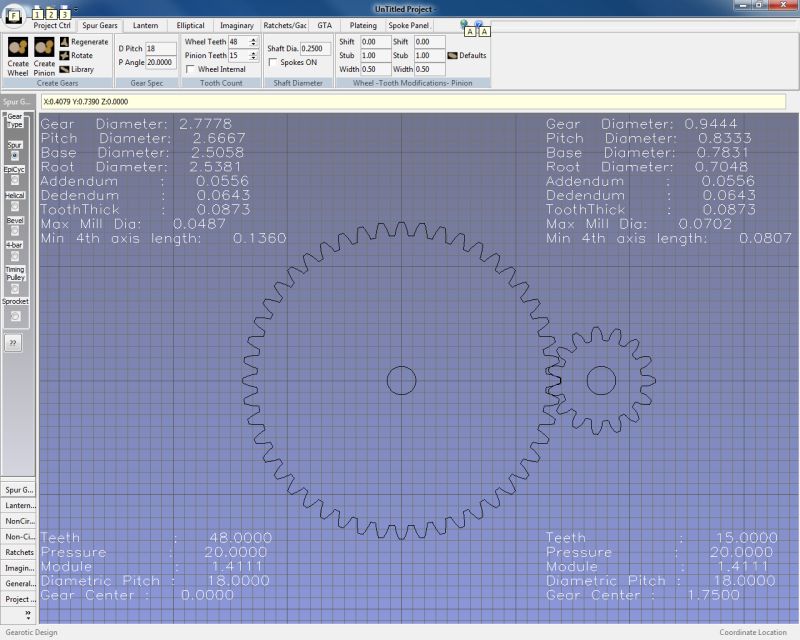
Task: Click the Create Pinion icon
Action: pyautogui.click(x=44, y=47)
